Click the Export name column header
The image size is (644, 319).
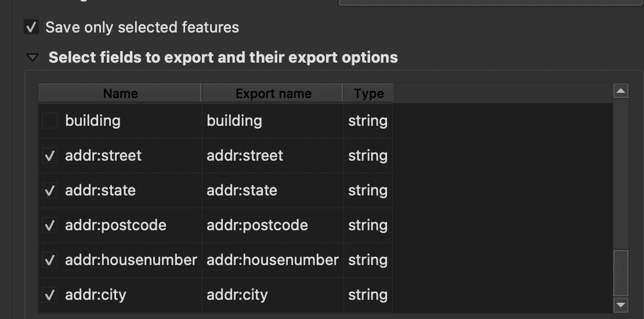273,93
